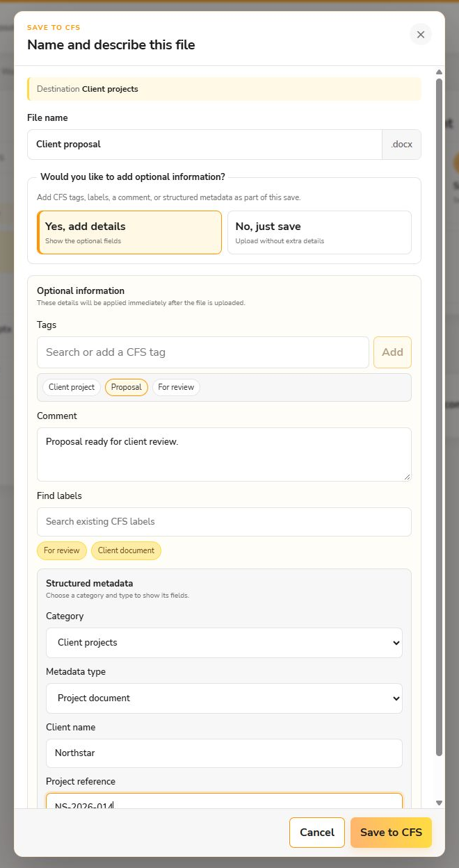Close the Save to CFS dialog

point(420,34)
